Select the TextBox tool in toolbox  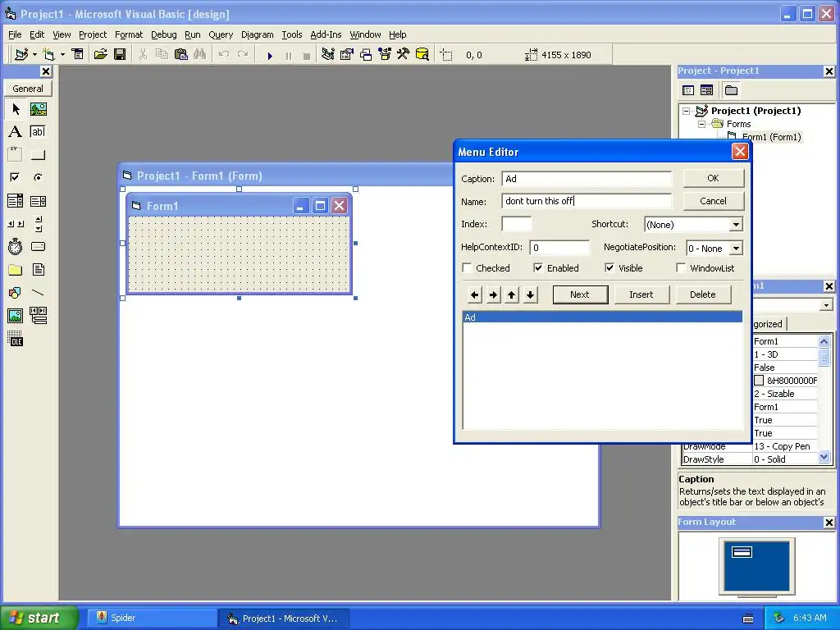[x=38, y=132]
